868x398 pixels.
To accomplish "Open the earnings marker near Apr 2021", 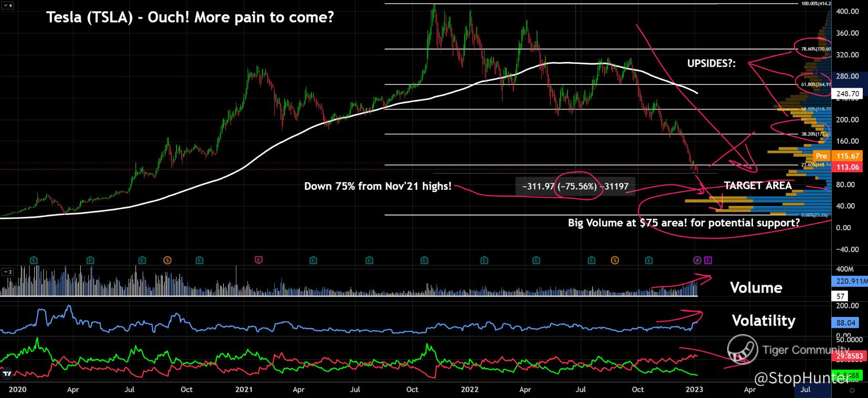I will [313, 260].
